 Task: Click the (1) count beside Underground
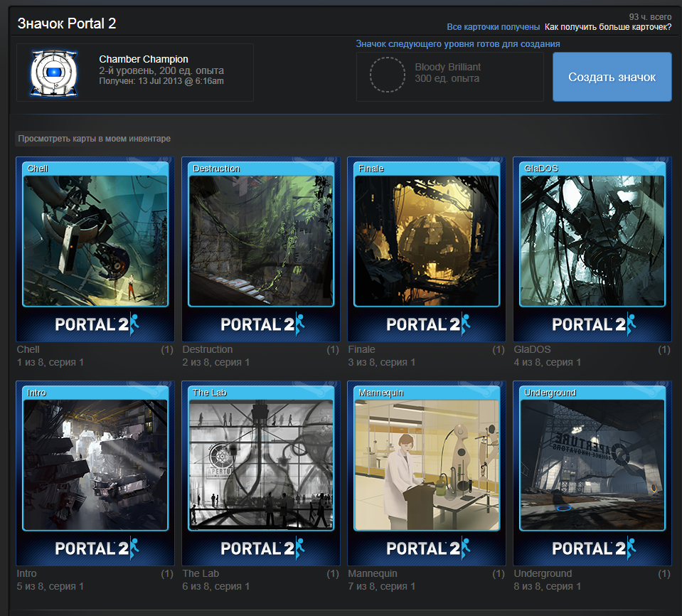[664, 574]
